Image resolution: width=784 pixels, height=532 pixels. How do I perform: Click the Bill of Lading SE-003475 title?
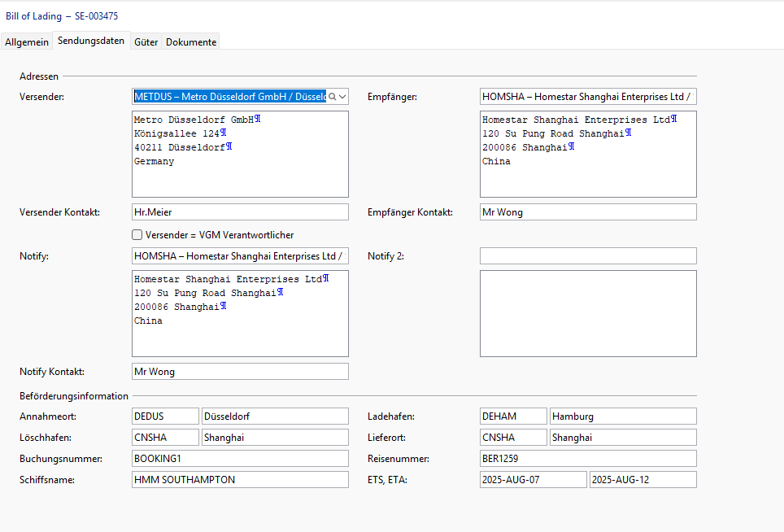coord(62,16)
